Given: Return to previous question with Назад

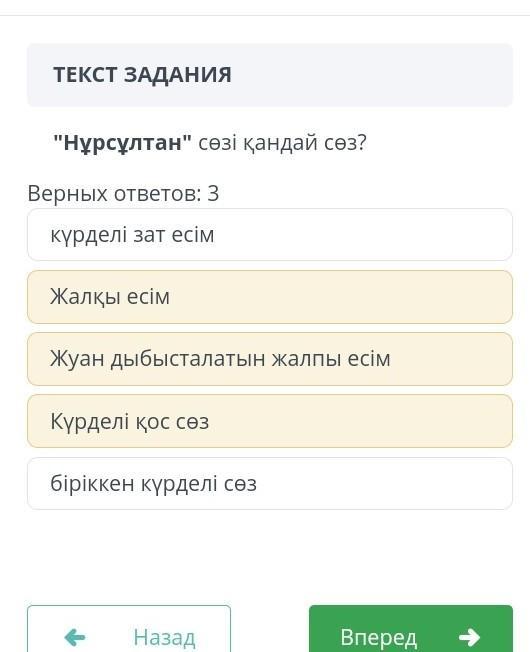Looking at the screenshot, I should (129, 629).
